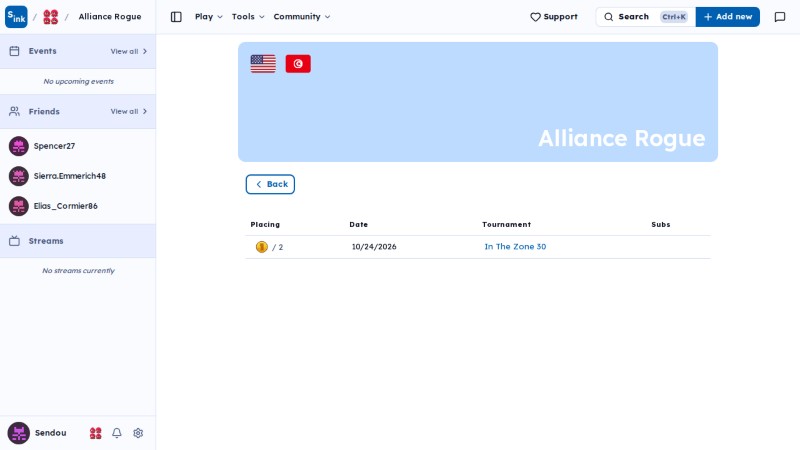The width and height of the screenshot is (800, 450).
Task: Click the Events View all chevron
Action: pyautogui.click(x=145, y=52)
